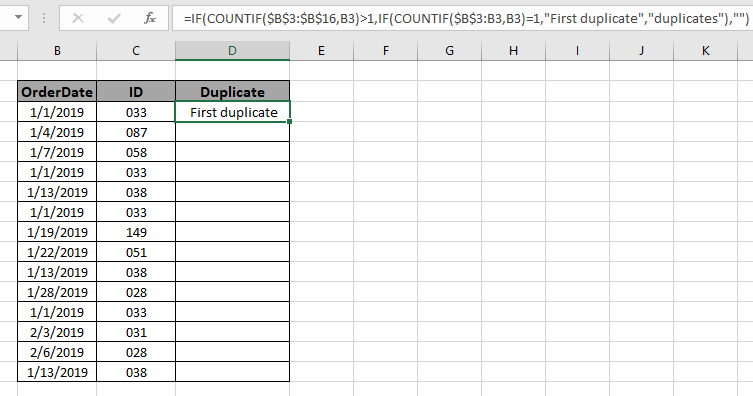Select the cell with ID 087
Image resolution: width=753 pixels, height=396 pixels.
pos(136,132)
